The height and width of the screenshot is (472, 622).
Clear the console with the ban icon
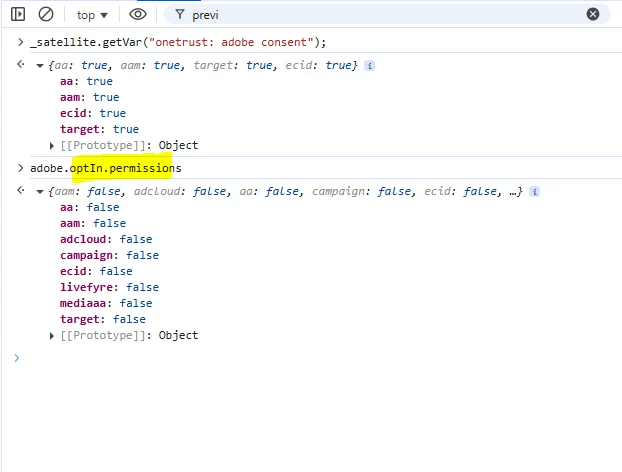[46, 15]
